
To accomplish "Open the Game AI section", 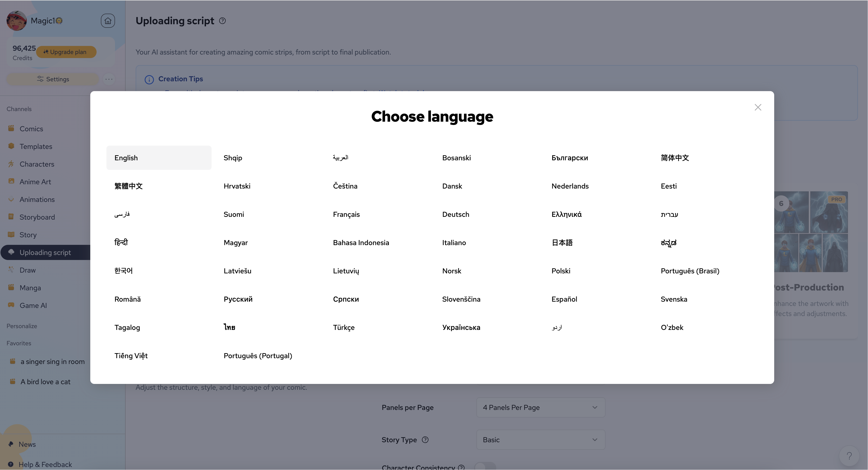I will tap(33, 305).
